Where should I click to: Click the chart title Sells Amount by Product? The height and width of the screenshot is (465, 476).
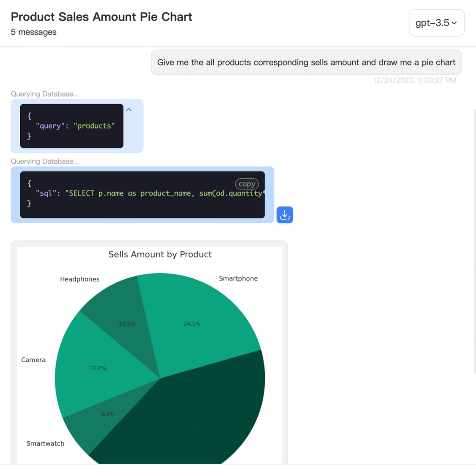[160, 255]
